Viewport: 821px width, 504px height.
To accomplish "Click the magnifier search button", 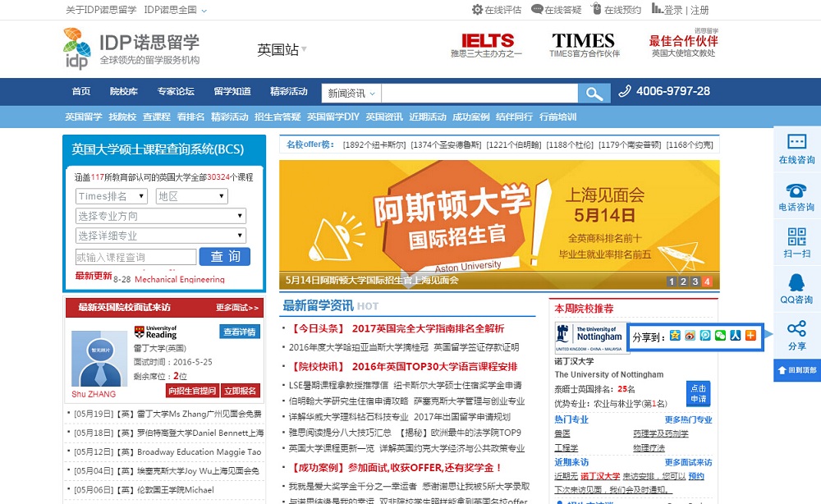I will (x=594, y=94).
